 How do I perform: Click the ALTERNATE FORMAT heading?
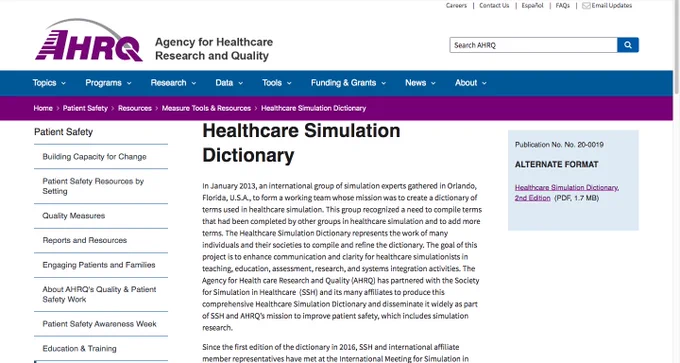click(556, 164)
